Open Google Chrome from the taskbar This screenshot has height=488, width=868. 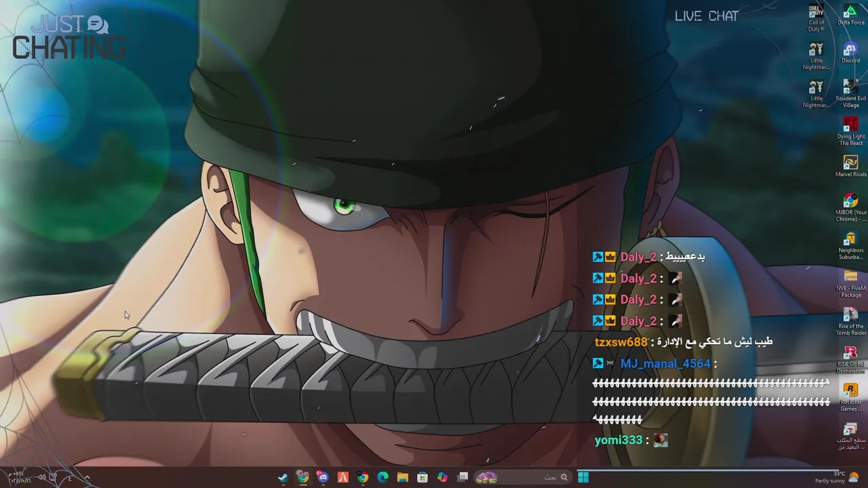(x=363, y=477)
